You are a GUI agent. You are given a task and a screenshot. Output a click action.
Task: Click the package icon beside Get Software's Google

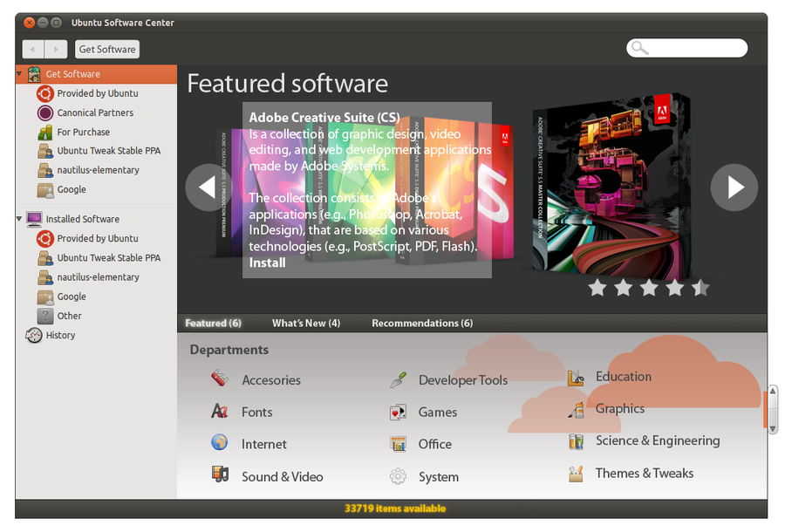pyautogui.click(x=45, y=189)
